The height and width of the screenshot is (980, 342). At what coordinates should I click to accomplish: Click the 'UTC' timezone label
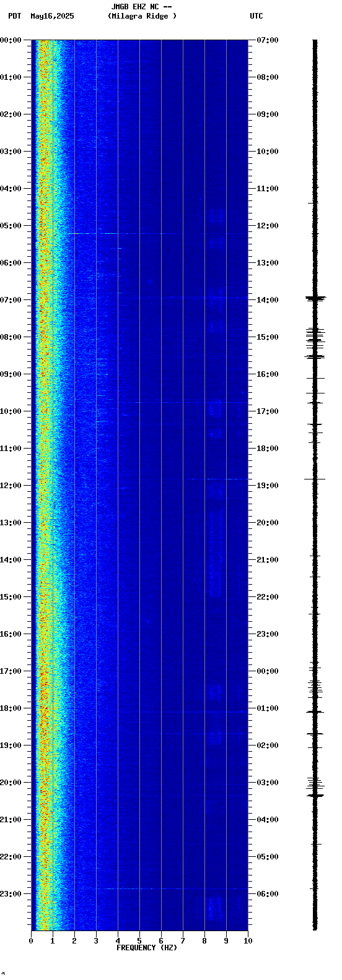(x=256, y=16)
